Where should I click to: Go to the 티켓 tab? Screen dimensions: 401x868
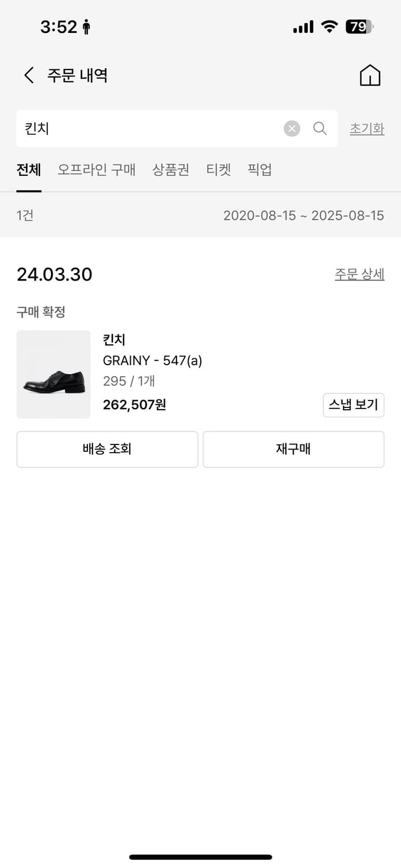coord(219,170)
